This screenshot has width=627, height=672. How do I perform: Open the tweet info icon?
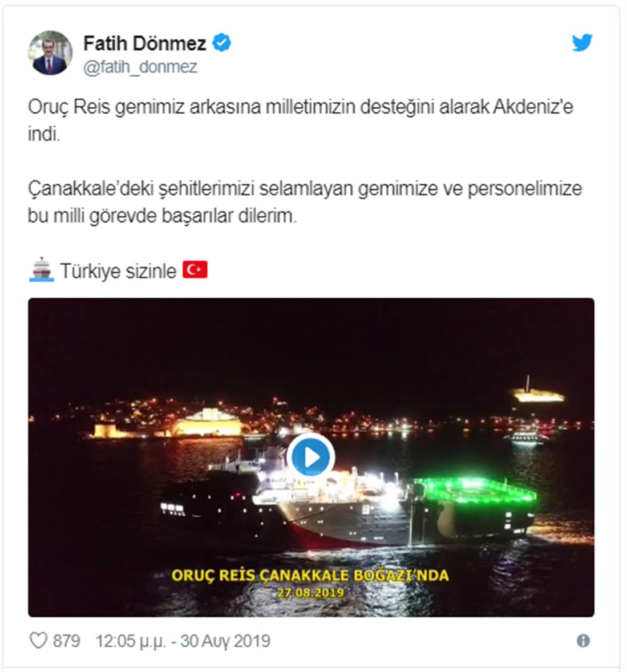tap(583, 641)
